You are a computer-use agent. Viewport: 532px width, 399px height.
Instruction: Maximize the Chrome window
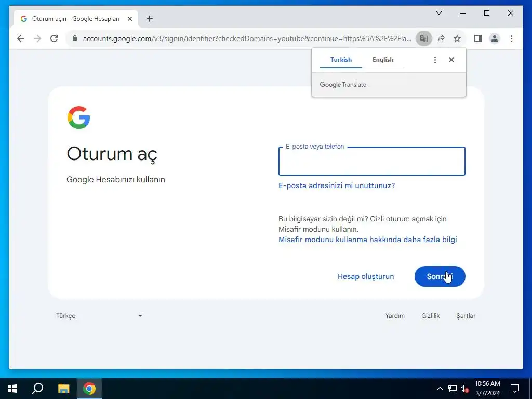pos(486,13)
